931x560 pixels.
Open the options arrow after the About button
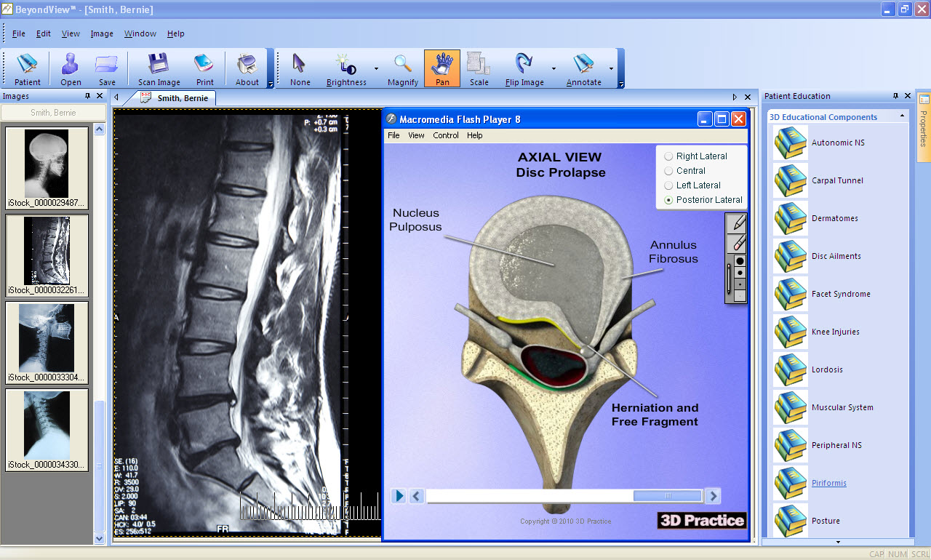[x=271, y=84]
